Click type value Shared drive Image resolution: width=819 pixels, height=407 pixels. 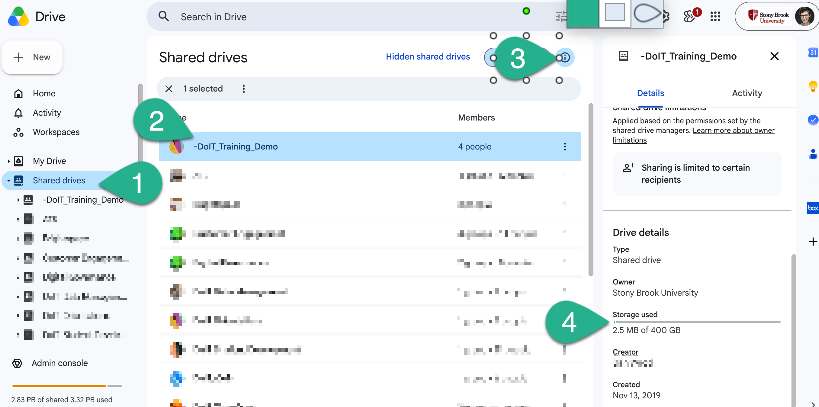click(x=637, y=260)
